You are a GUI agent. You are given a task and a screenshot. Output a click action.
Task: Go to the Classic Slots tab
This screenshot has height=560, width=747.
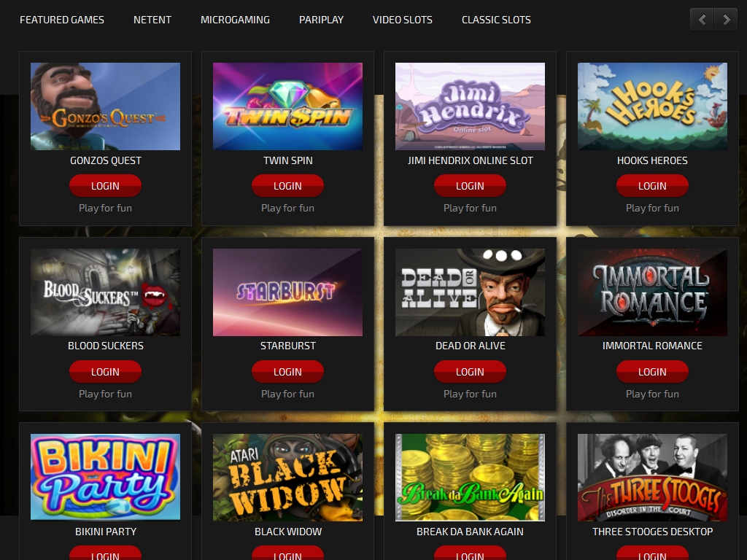[x=496, y=20]
